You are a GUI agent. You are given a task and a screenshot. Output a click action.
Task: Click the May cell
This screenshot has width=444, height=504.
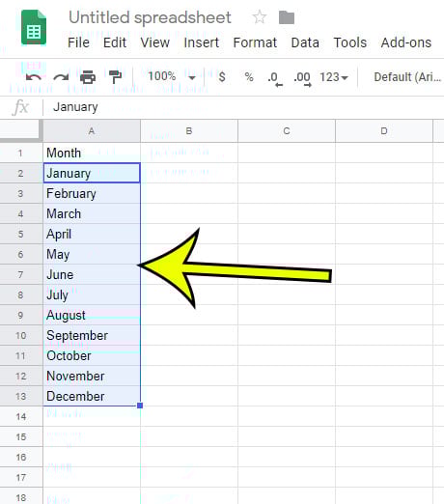(92, 254)
